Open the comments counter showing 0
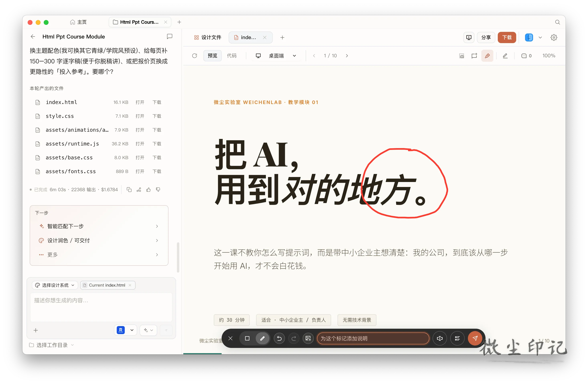This screenshot has height=384, width=588. (526, 56)
